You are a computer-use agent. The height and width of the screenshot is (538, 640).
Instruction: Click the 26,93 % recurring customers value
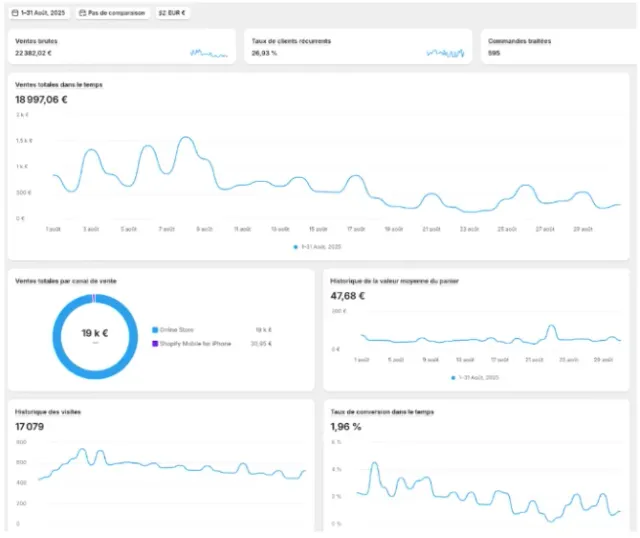pyautogui.click(x=264, y=53)
